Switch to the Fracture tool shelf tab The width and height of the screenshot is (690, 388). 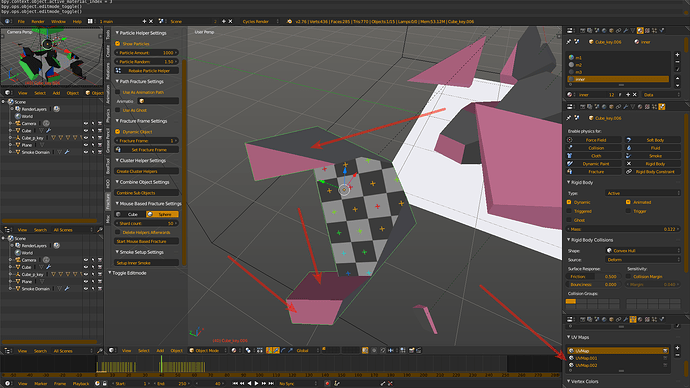coord(108,201)
